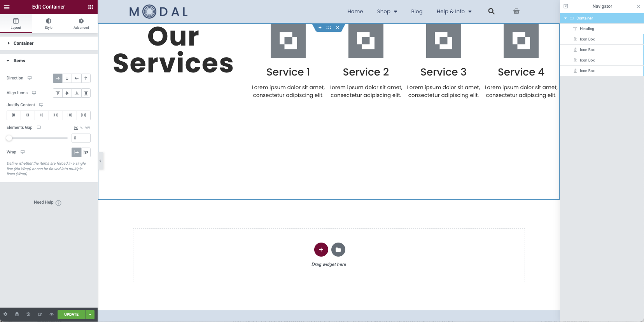Screen dimensions: 644x322
Task: Click the green Update button
Action: [71, 314]
